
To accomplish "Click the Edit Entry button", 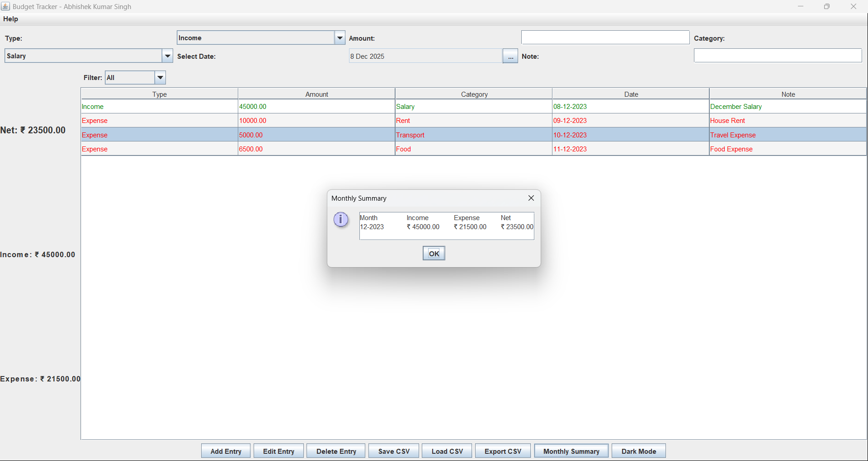I will pos(278,451).
